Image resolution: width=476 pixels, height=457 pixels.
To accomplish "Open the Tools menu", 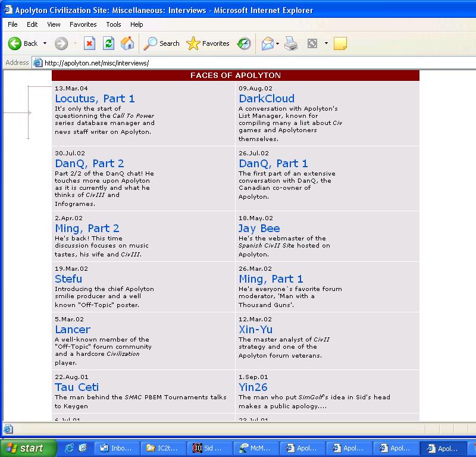I will (113, 24).
